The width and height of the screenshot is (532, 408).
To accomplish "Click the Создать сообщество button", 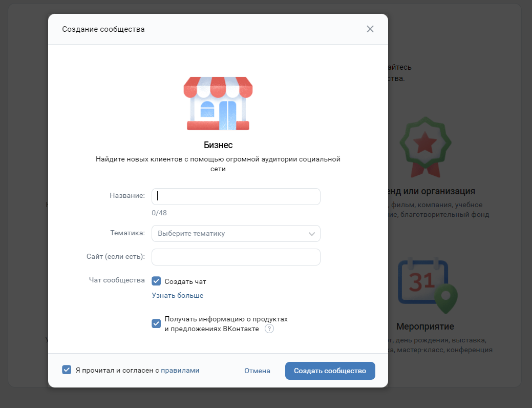I will point(330,371).
